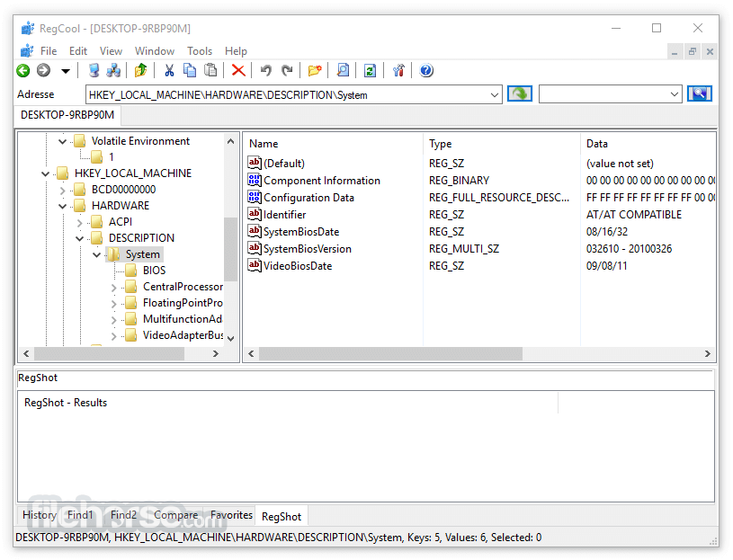Click the local computer icon
Screen dimensions: 733x560
point(94,70)
